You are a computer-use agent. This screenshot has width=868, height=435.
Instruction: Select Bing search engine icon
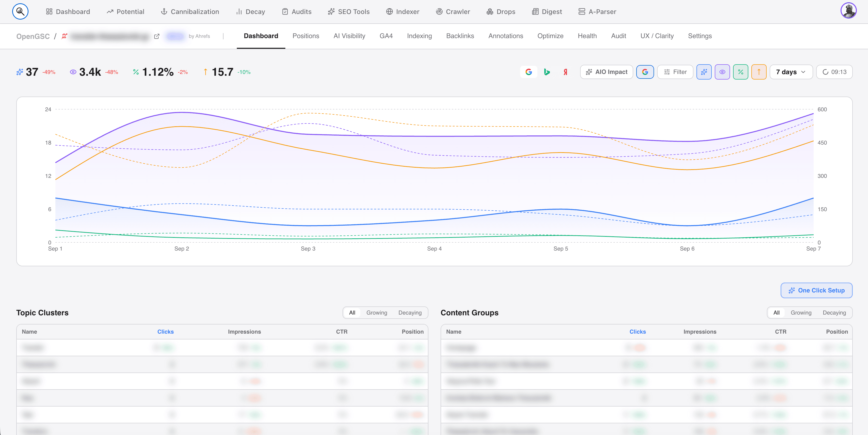tap(547, 72)
